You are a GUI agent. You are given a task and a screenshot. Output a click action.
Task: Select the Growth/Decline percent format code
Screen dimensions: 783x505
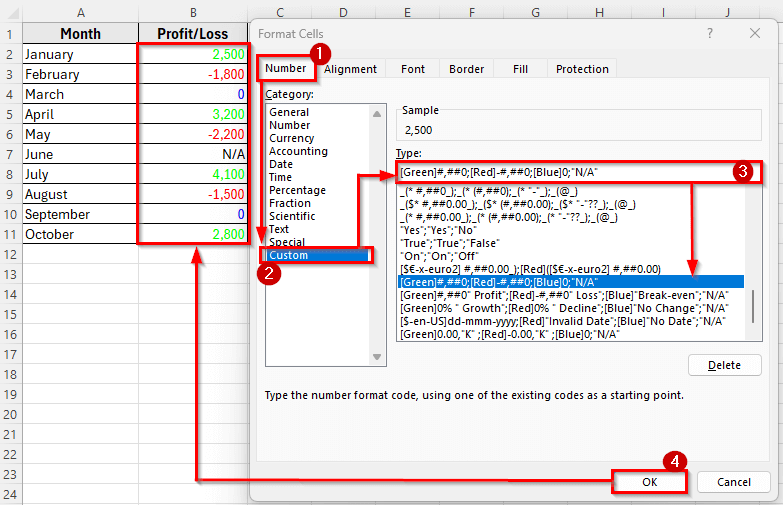562,307
